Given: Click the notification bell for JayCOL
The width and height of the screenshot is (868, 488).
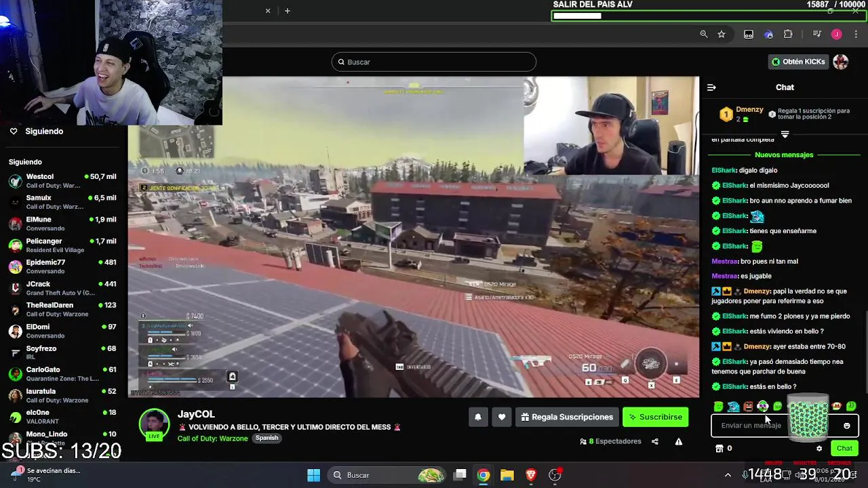Looking at the screenshot, I should pyautogui.click(x=478, y=417).
